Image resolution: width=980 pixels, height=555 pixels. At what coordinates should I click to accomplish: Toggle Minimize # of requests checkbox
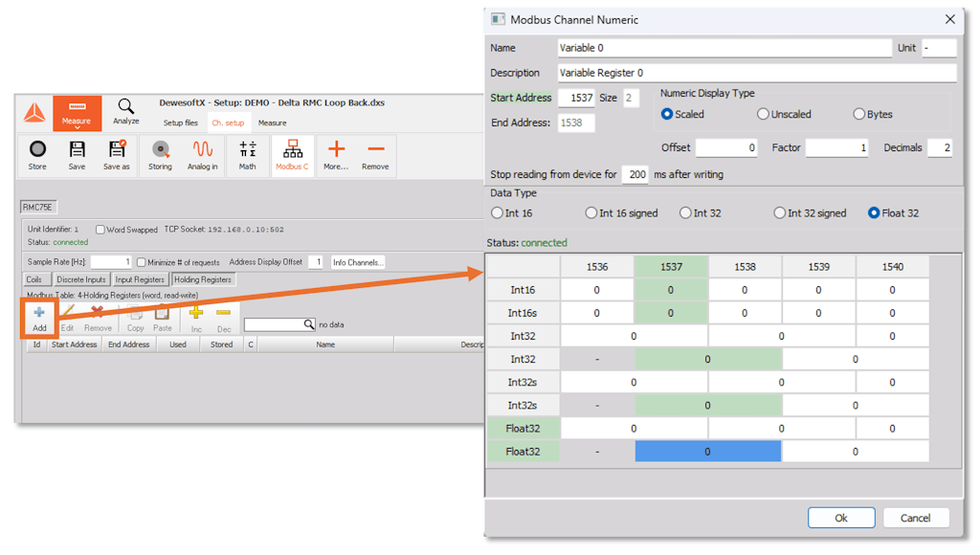(142, 262)
